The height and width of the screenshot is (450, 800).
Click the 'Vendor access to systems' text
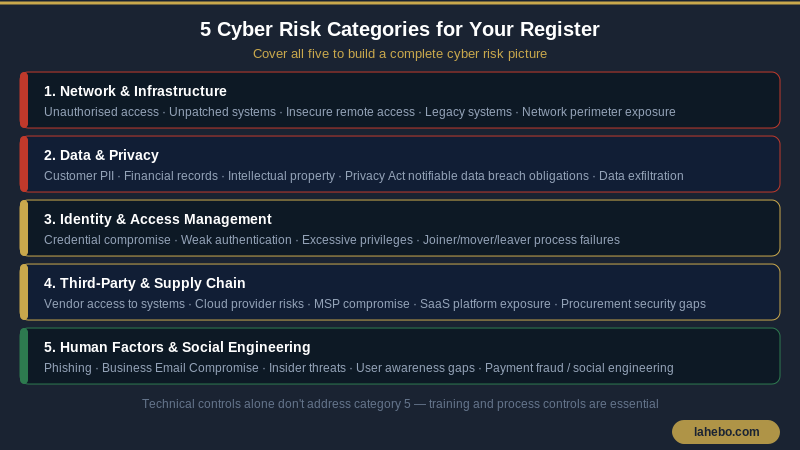[x=114, y=304]
